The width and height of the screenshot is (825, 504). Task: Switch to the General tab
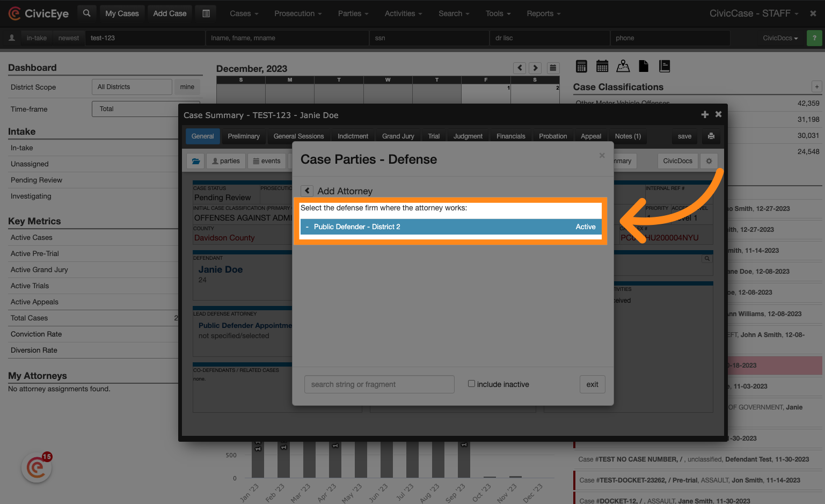click(x=203, y=136)
